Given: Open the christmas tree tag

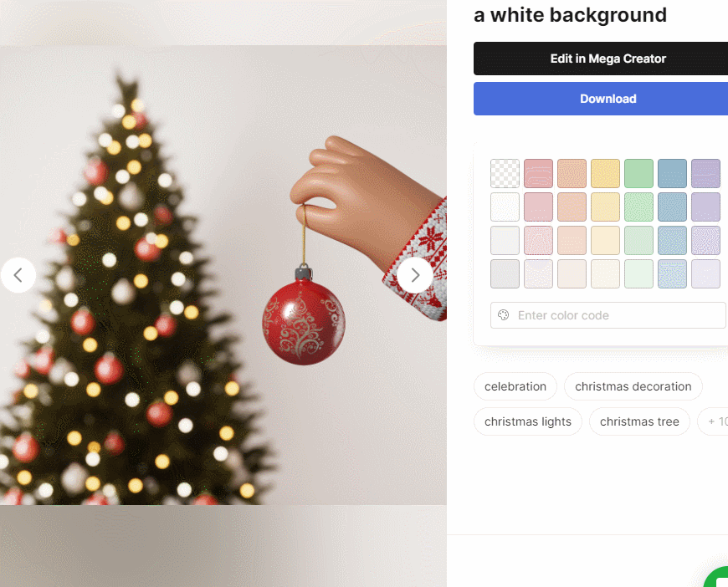Looking at the screenshot, I should click(x=639, y=421).
